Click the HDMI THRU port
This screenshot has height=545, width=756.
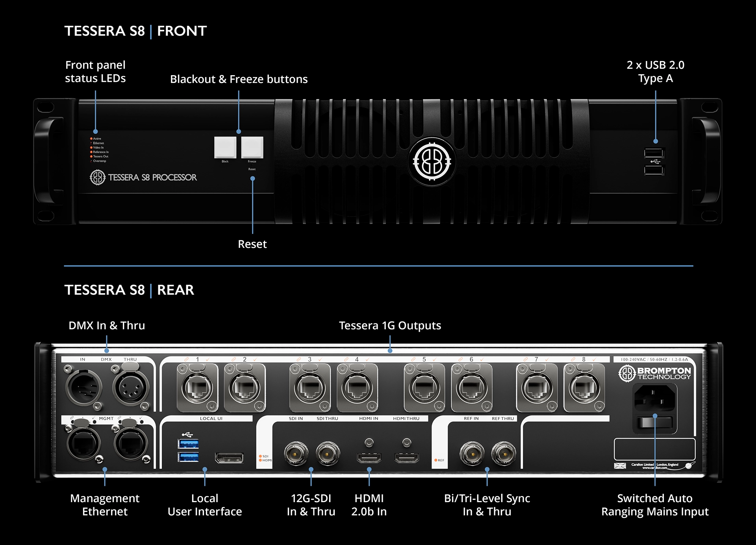[407, 458]
